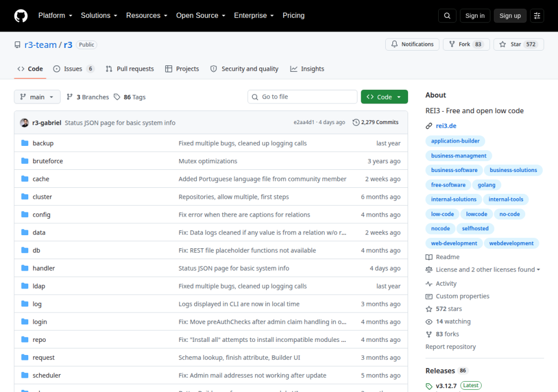Open the Projects tab
The image size is (558, 392).
[x=182, y=69]
